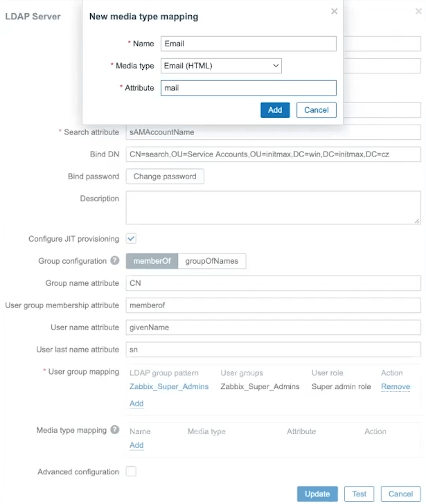Open the Zabbix_Super_Admins LDAP group pattern
The width and height of the screenshot is (426, 504).
coord(169,387)
